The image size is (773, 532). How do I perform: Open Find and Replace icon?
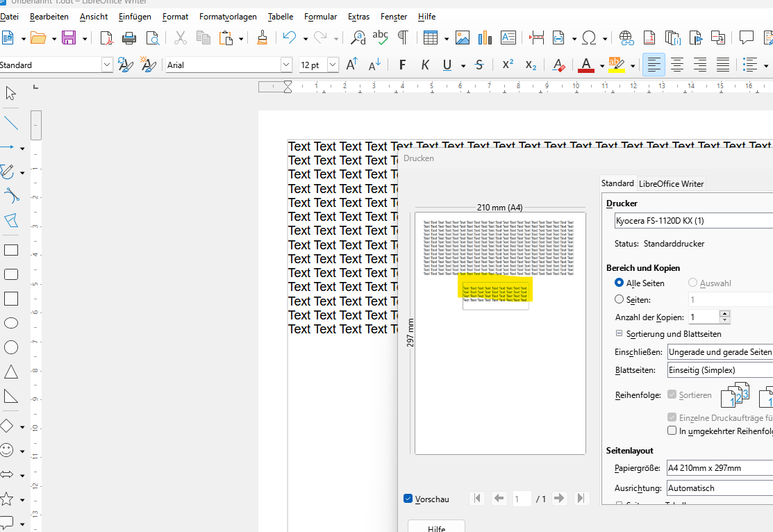358,38
